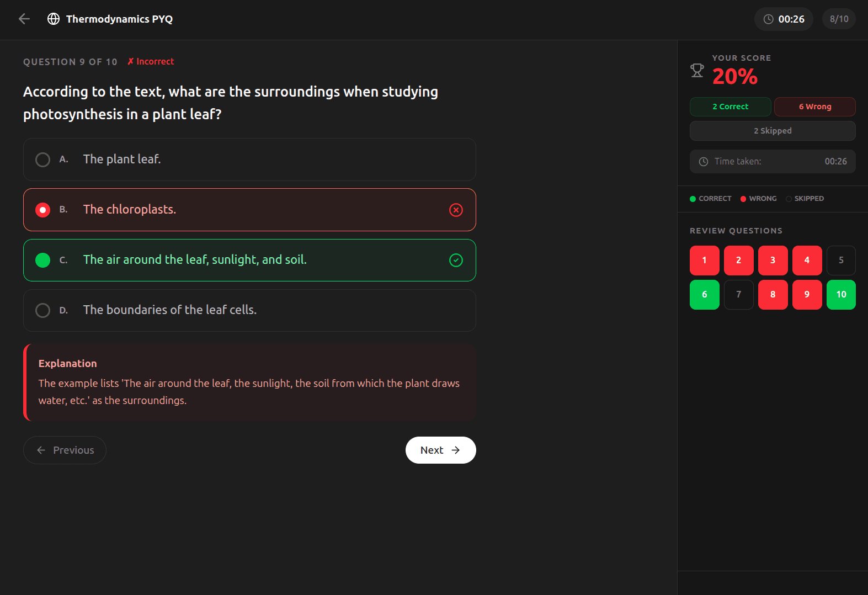Screen dimensions: 868x595
Task: Select radio for air, sunlight, and soil
Action: coord(42,260)
